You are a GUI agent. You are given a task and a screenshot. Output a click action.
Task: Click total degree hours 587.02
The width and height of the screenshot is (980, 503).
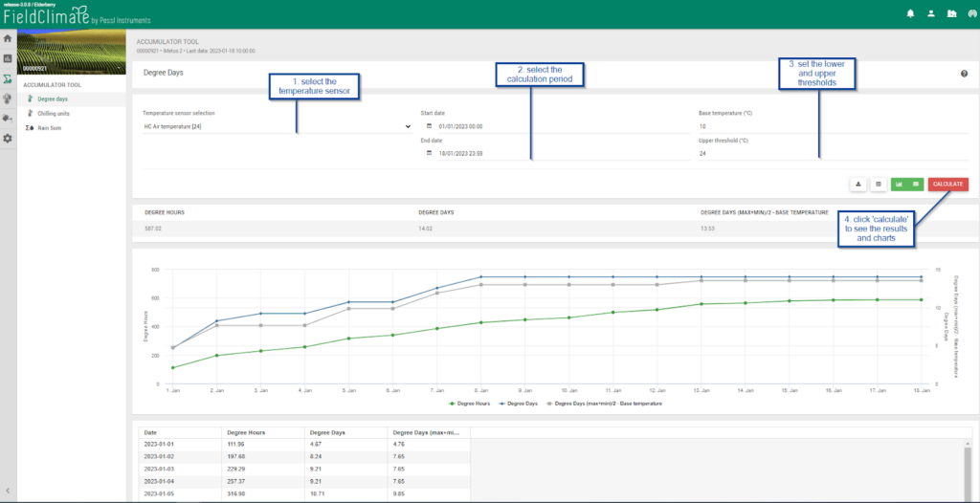153,229
